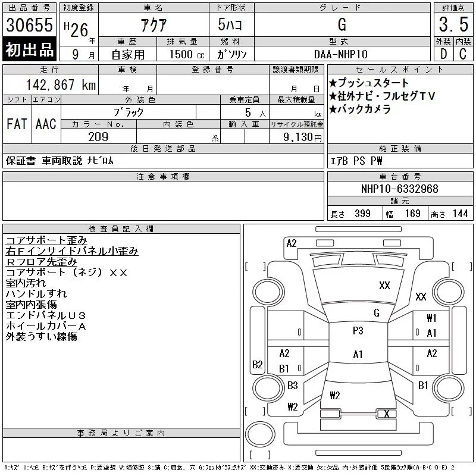
Task: Click the W1 mark on the diagram
Action: [x=431, y=318]
